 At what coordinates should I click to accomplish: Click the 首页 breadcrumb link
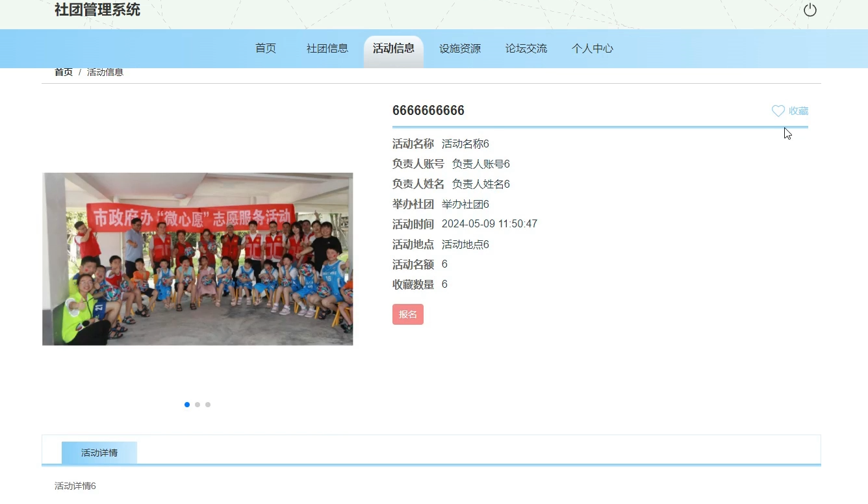(x=64, y=72)
